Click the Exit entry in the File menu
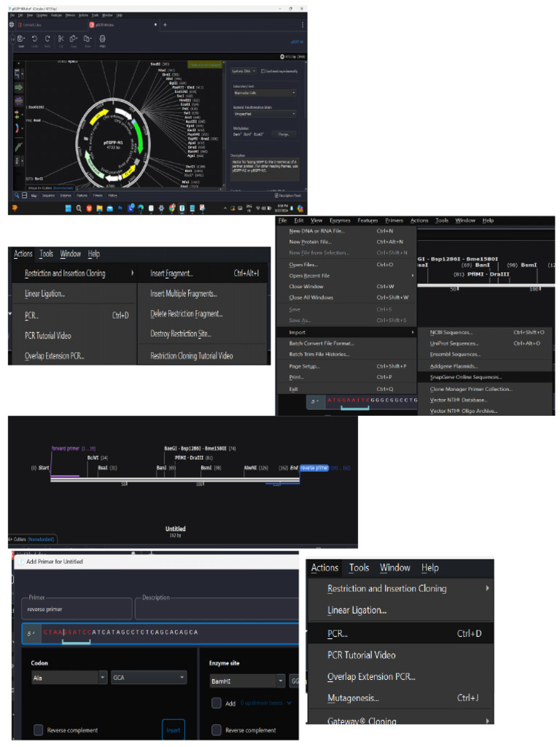 point(346,389)
